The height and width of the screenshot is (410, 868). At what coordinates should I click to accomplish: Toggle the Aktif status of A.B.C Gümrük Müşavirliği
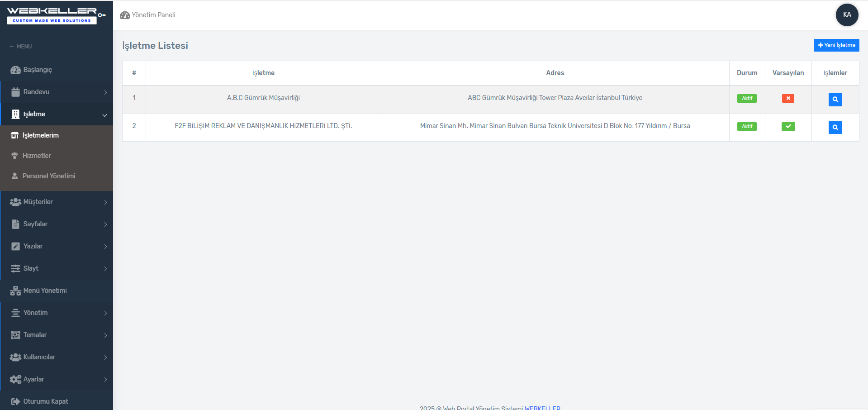747,98
